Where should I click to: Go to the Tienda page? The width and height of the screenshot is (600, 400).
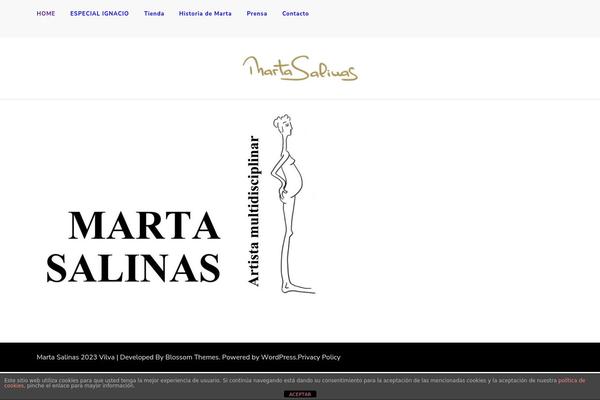pyautogui.click(x=154, y=13)
